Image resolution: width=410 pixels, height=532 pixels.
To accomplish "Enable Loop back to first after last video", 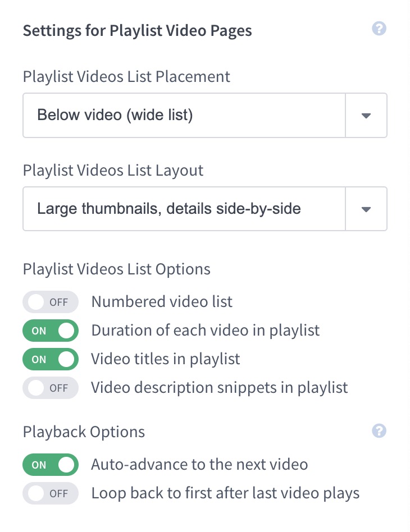I will point(50,493).
